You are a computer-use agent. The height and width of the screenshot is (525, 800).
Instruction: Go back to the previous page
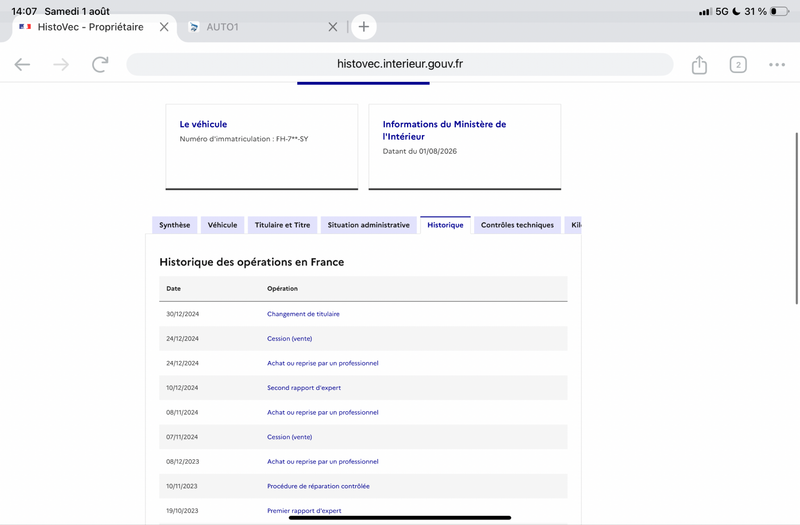[x=22, y=65]
